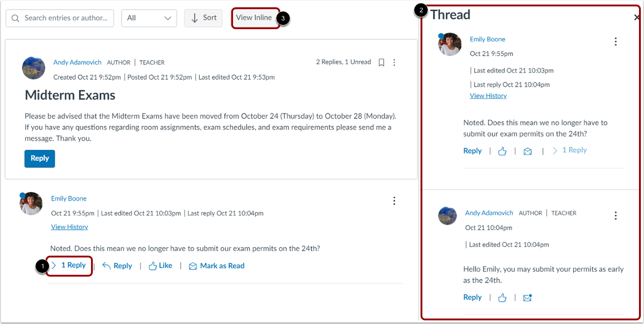Screen dimensions: 644x324
Task: Click the unread blue dot on Emily's list avatar
Action: pos(23,195)
